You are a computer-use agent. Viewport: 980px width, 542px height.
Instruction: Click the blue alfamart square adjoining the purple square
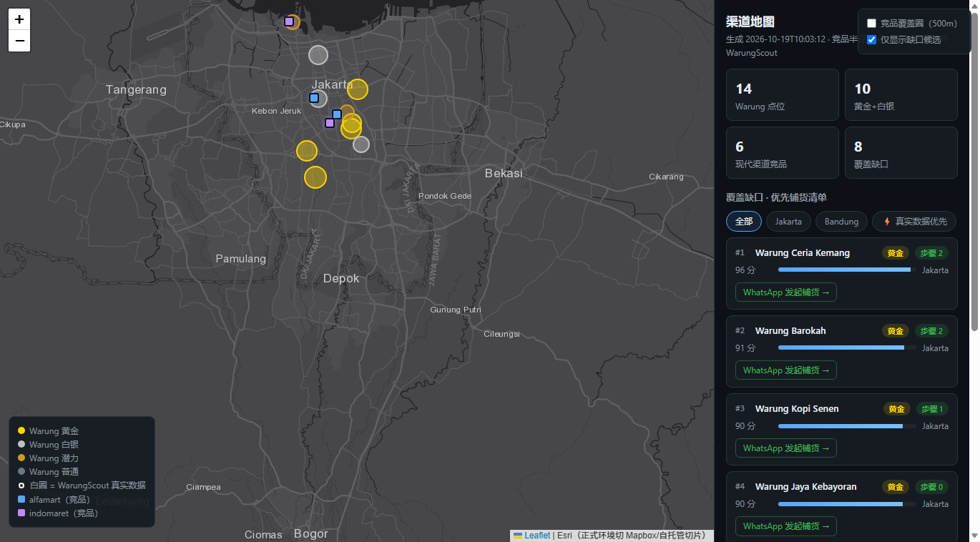click(x=337, y=114)
